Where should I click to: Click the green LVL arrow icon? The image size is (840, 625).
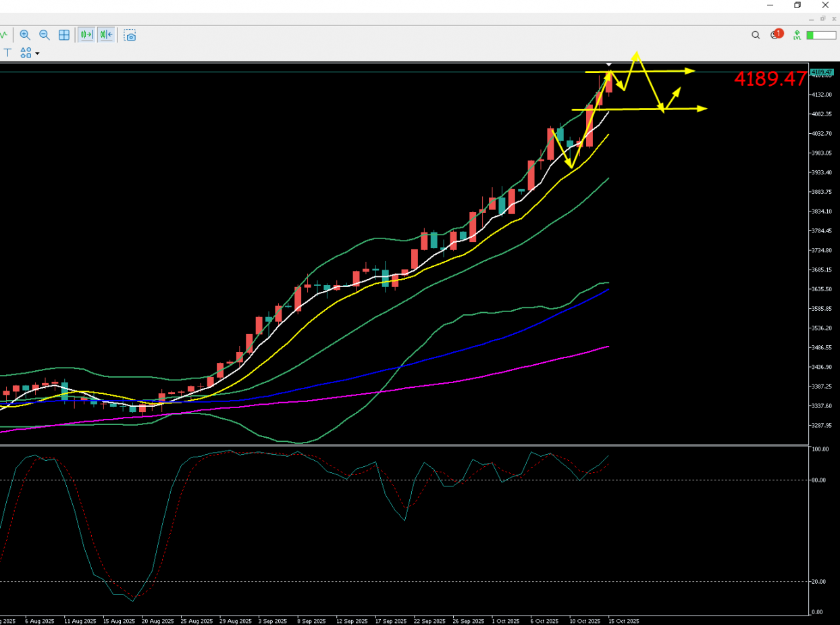(797, 35)
